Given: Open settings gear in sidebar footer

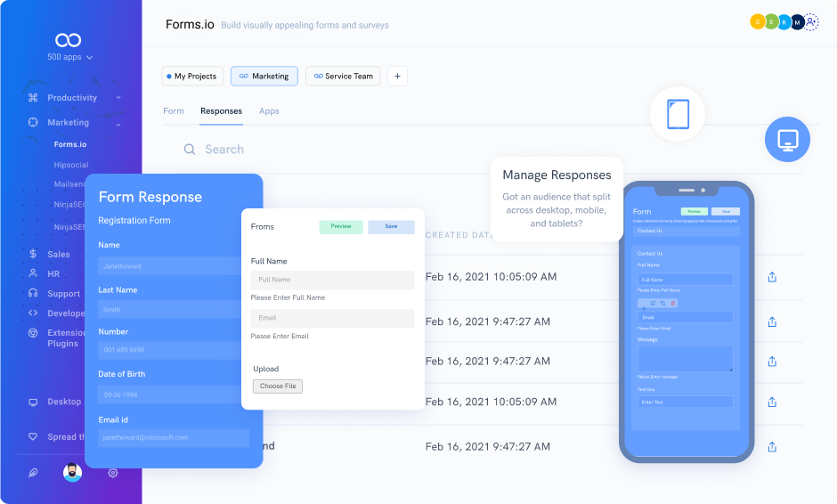Looking at the screenshot, I should (x=113, y=473).
